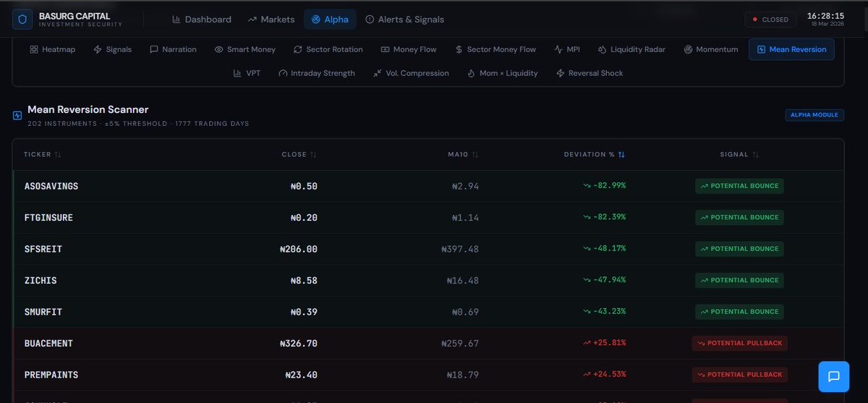Click BUACEMENT Potential Pullback badge

739,343
